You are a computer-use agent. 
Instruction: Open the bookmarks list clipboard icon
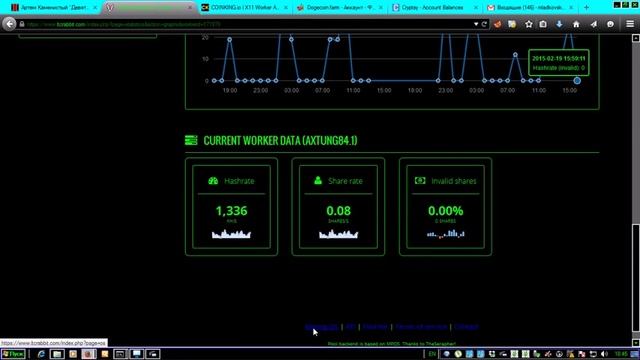[543, 24]
